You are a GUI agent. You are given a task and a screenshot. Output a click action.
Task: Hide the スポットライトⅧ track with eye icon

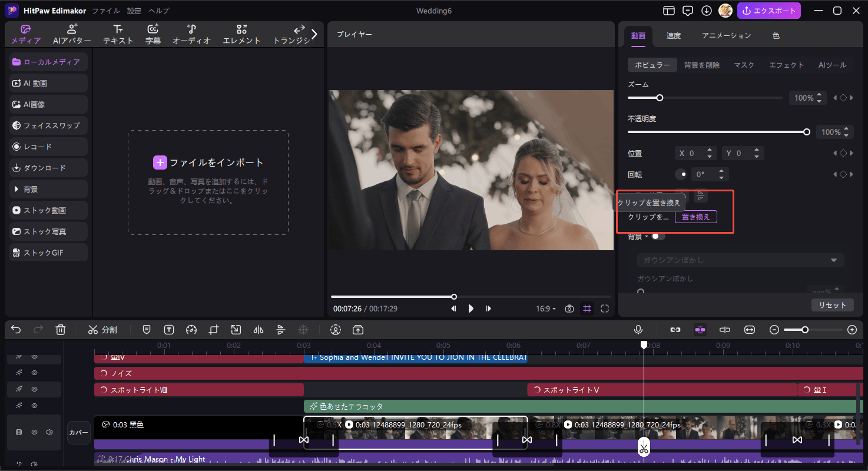pyautogui.click(x=35, y=389)
